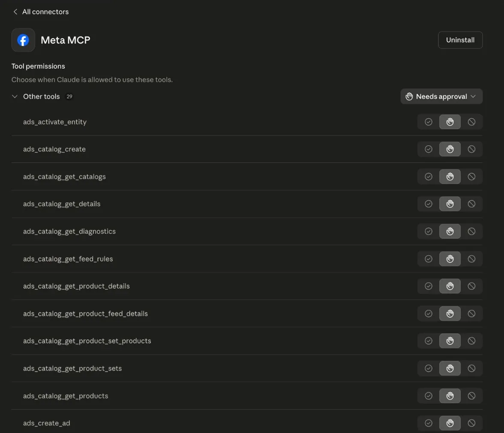Set ads_activate_entity to always allow (checkmark)
Image resolution: width=504 pixels, height=433 pixels.
pos(428,122)
